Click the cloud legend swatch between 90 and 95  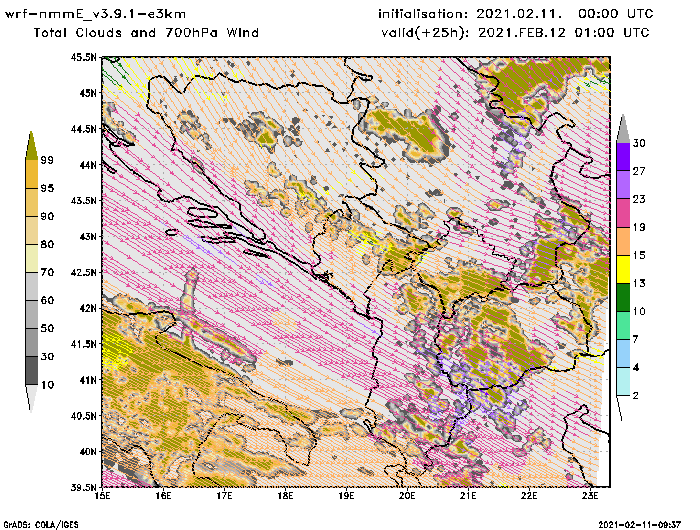tap(31, 202)
